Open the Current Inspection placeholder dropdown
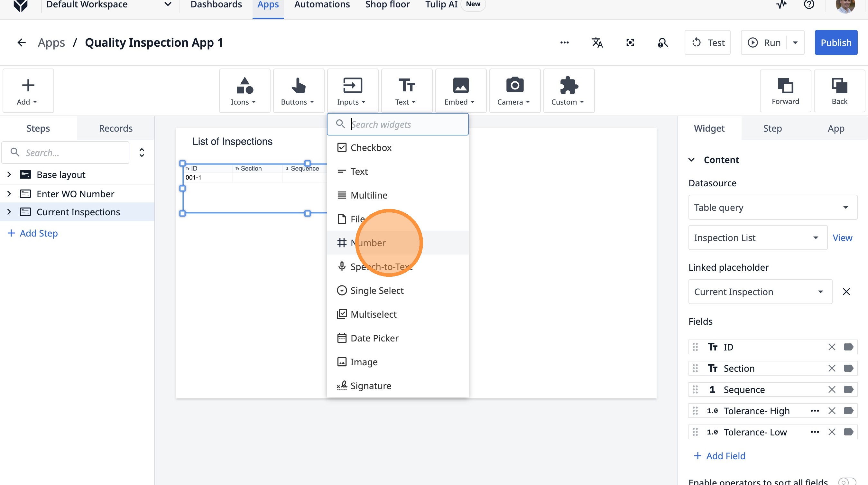 click(x=760, y=292)
